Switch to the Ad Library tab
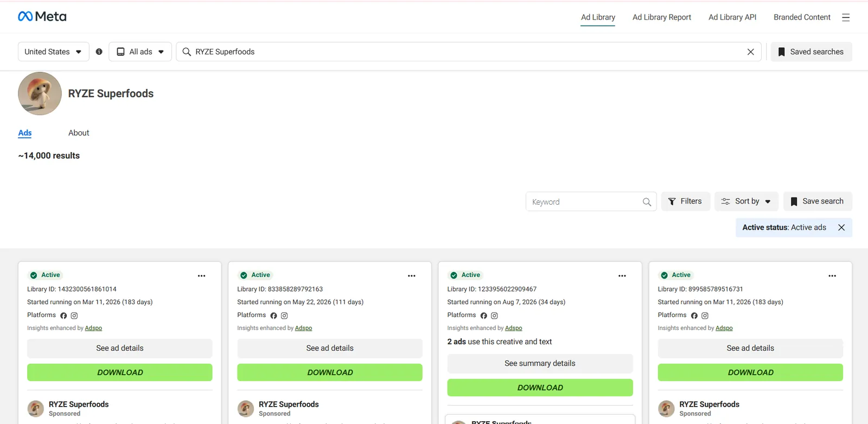The image size is (868, 424). tap(598, 17)
